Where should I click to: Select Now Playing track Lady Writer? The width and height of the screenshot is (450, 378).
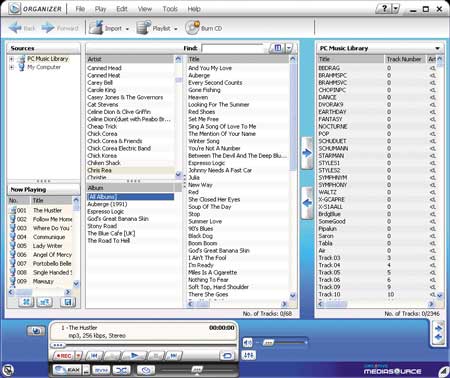click(x=48, y=246)
